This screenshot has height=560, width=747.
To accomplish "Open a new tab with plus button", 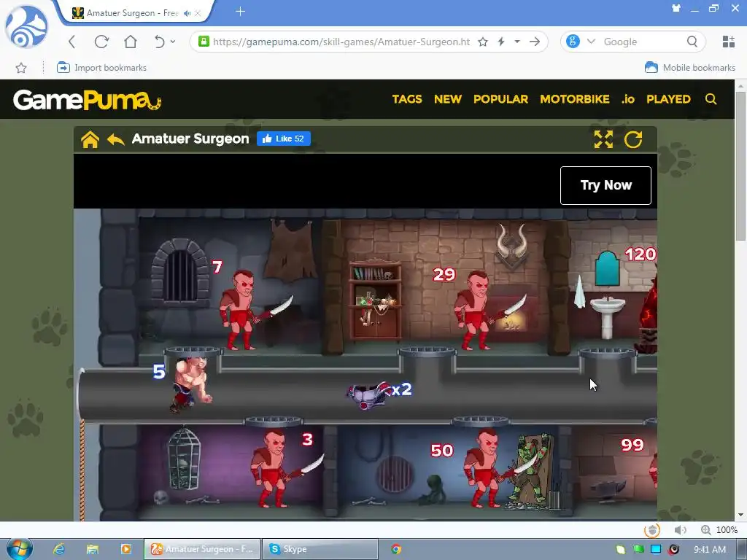I will 240,12.
